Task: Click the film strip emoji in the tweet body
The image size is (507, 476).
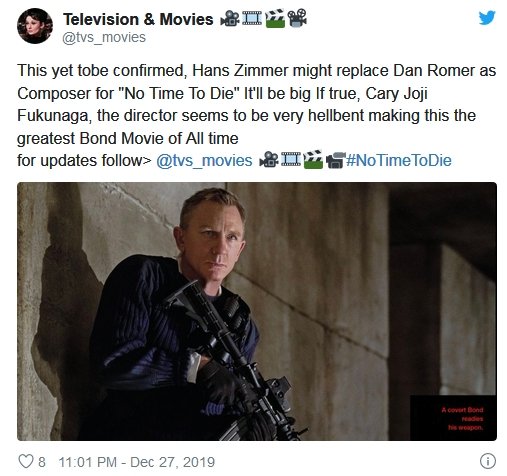Action: pos(291,160)
